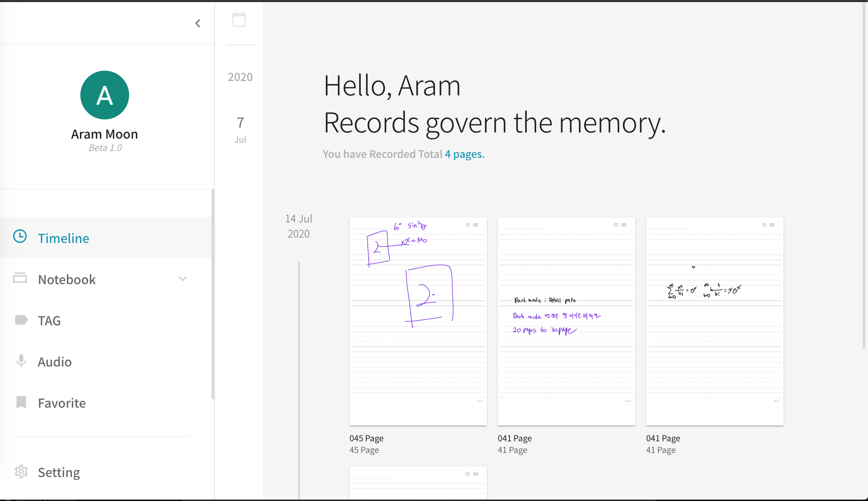
Task: Click the main content vertical scrollbar
Action: click(x=864, y=175)
